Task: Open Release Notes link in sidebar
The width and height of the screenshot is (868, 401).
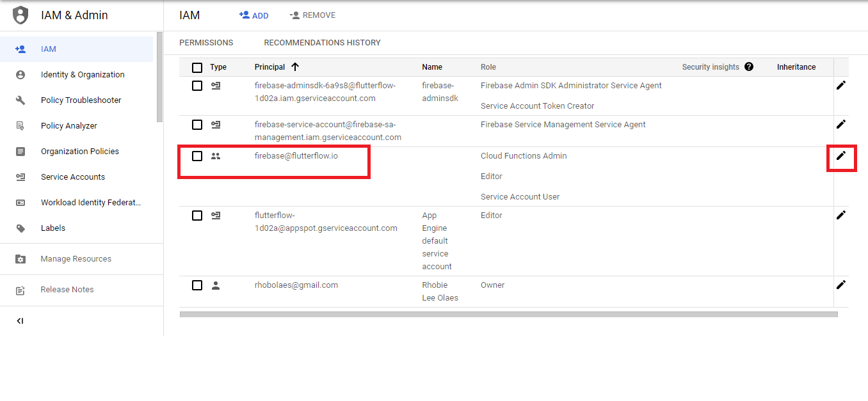Action: pos(67,290)
